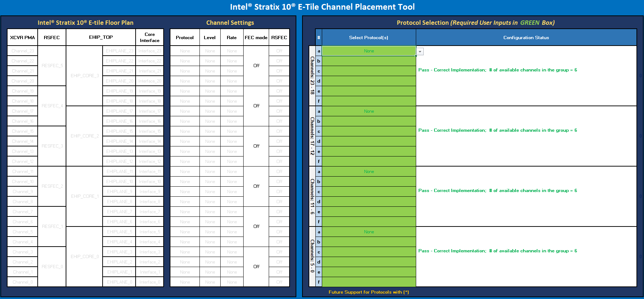Click FEC mode 'Off' cell beside RESFEC_0
Viewport: 644px width, 299px height.
tap(256, 267)
